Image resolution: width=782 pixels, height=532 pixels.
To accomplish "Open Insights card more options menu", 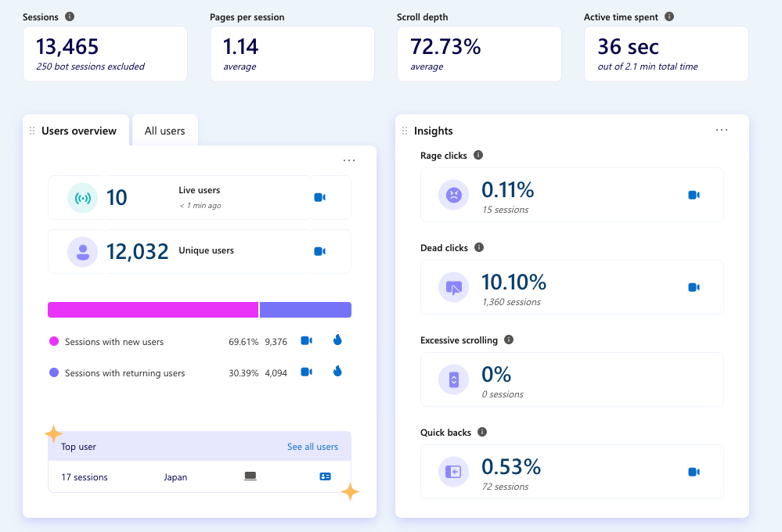I will coord(722,130).
